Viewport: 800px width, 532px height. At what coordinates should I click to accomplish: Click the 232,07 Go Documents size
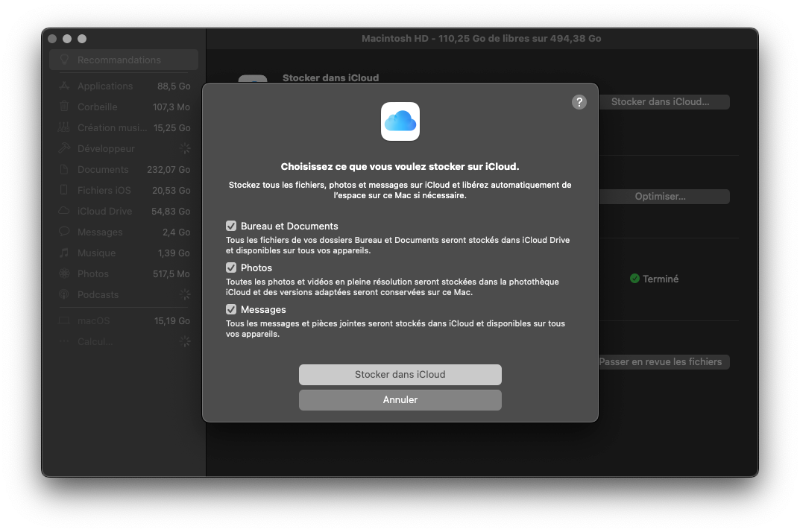pyautogui.click(x=169, y=169)
